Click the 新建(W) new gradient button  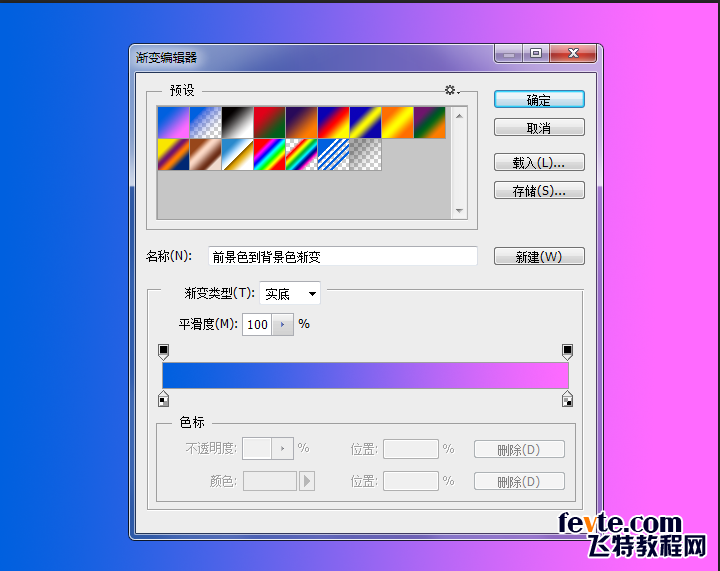tap(539, 256)
